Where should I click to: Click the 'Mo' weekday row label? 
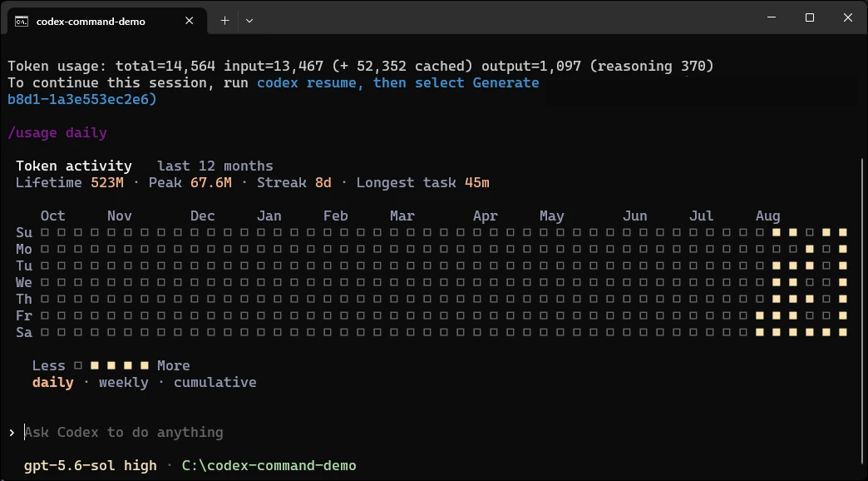(24, 250)
